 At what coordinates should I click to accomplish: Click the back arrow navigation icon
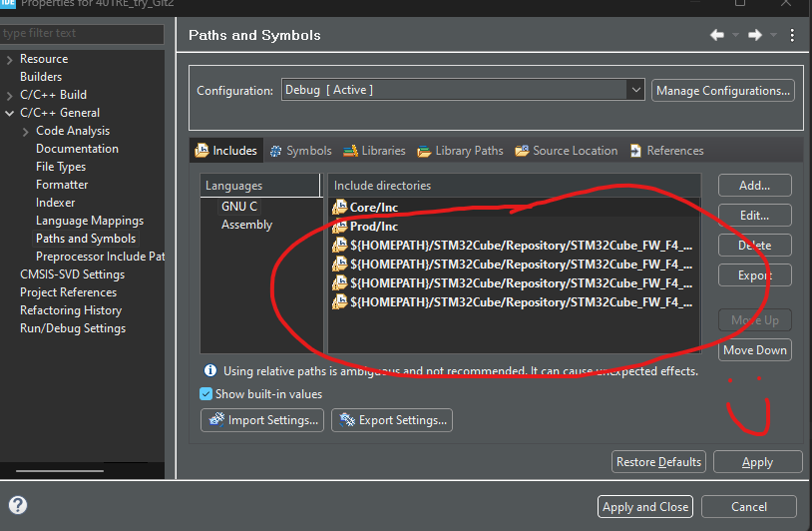tap(717, 35)
